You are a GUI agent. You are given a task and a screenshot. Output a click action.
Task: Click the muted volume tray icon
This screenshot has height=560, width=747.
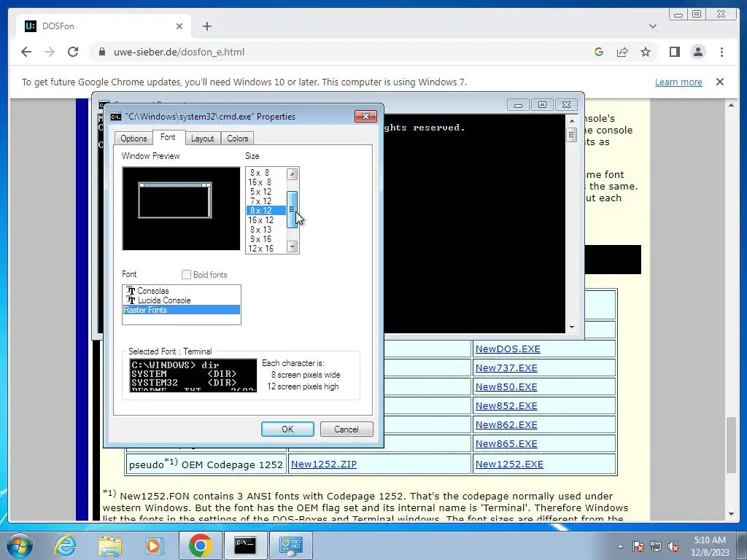click(x=673, y=546)
